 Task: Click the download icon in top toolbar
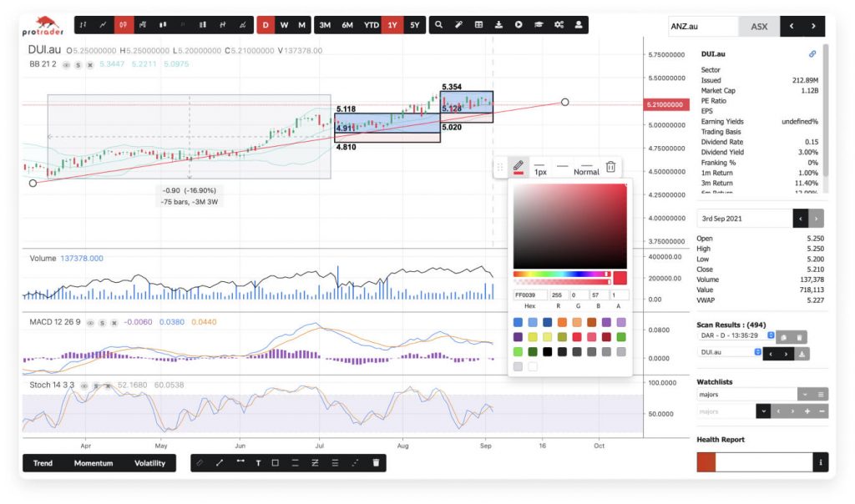498,24
